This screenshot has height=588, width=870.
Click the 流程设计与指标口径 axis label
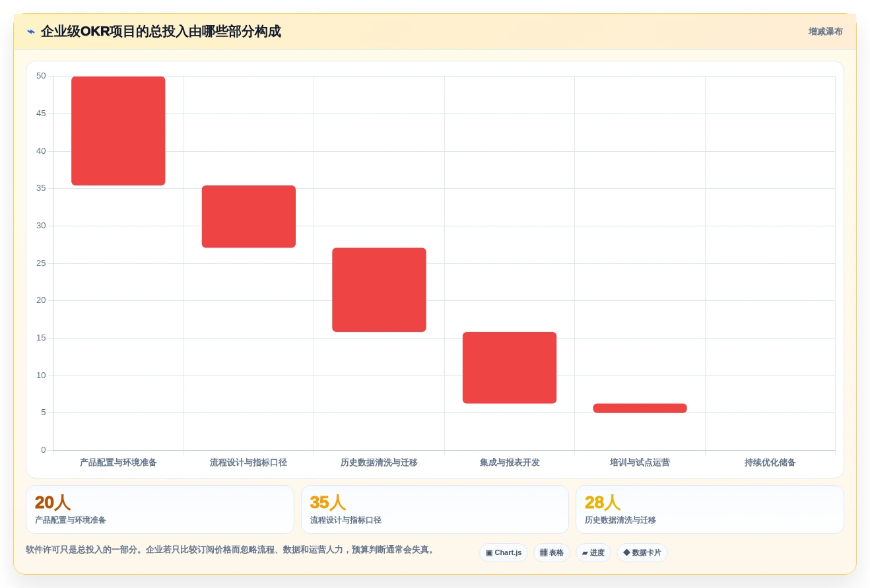pyautogui.click(x=249, y=463)
